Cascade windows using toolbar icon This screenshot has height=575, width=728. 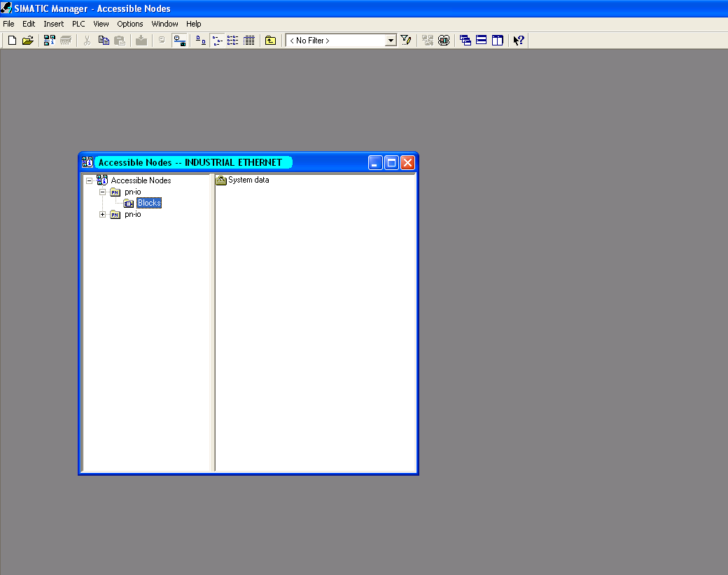(x=465, y=41)
